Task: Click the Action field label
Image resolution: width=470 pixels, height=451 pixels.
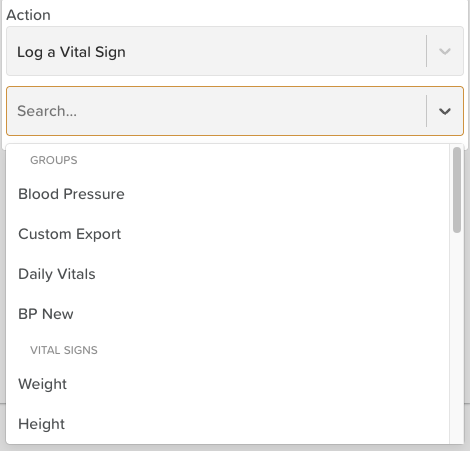Action: [28, 15]
